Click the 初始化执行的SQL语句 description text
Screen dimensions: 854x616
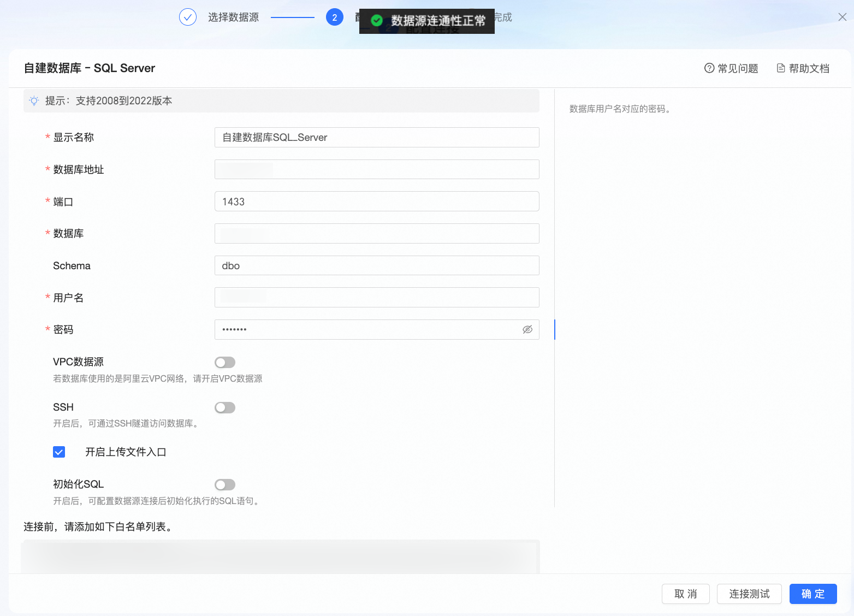[x=157, y=501]
